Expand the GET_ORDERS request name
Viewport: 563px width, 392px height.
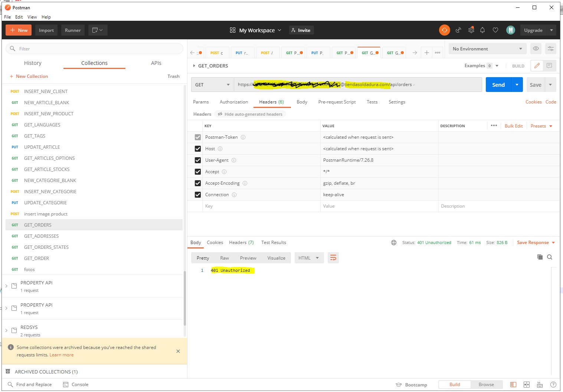click(194, 66)
